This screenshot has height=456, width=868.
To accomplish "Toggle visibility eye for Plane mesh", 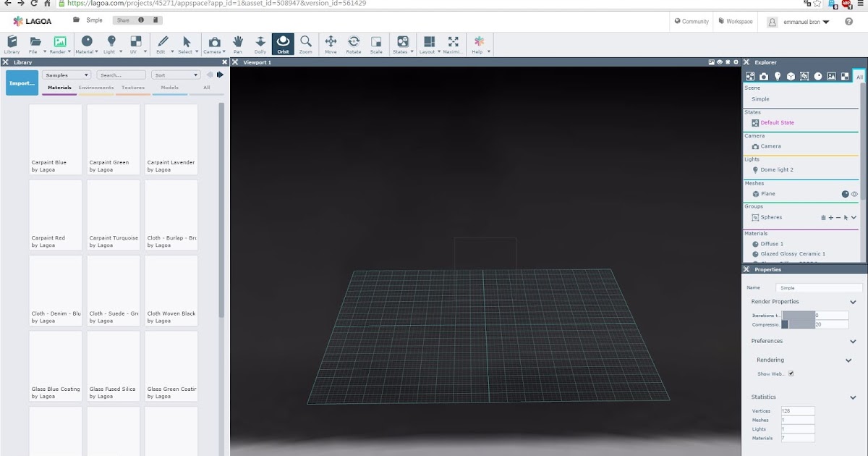I will (x=854, y=194).
